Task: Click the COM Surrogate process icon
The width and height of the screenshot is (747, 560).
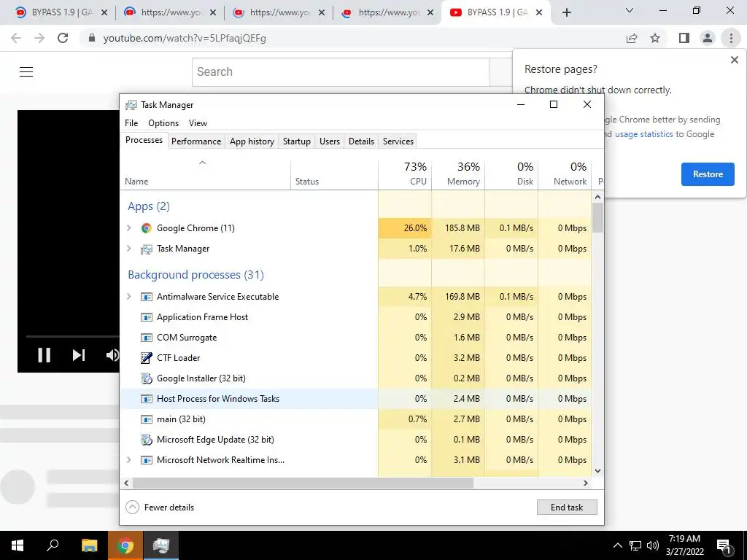Action: (x=146, y=338)
